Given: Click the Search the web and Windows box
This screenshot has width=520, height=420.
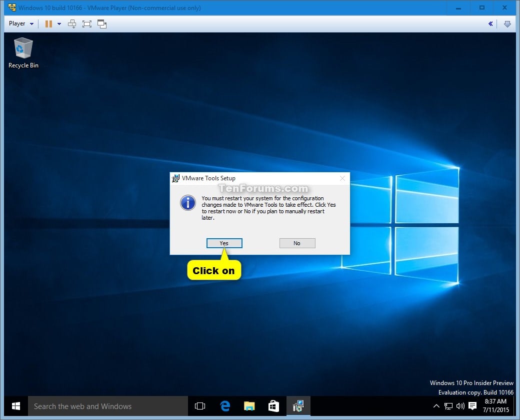Looking at the screenshot, I should tap(108, 406).
